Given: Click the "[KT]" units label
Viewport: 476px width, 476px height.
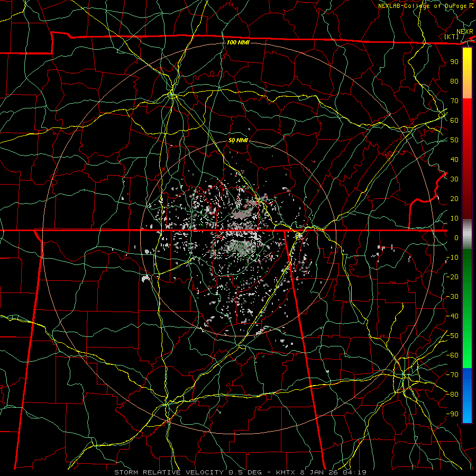Looking at the screenshot, I should pyautogui.click(x=452, y=36).
